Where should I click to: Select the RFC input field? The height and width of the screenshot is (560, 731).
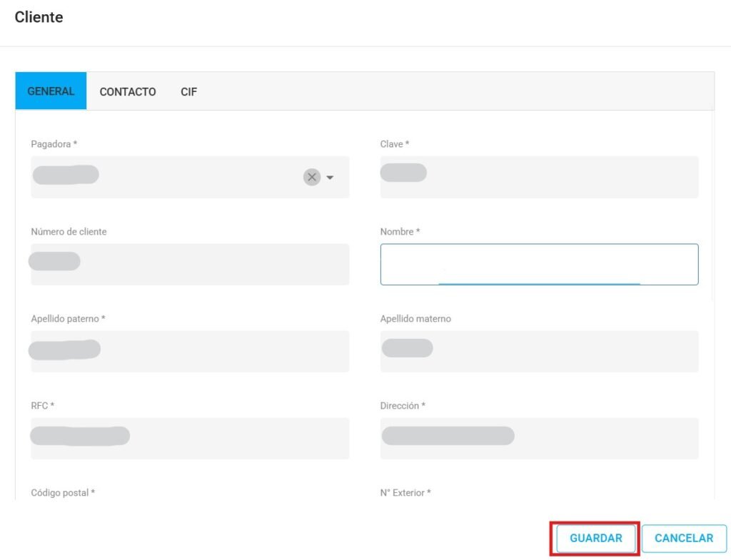coord(189,438)
